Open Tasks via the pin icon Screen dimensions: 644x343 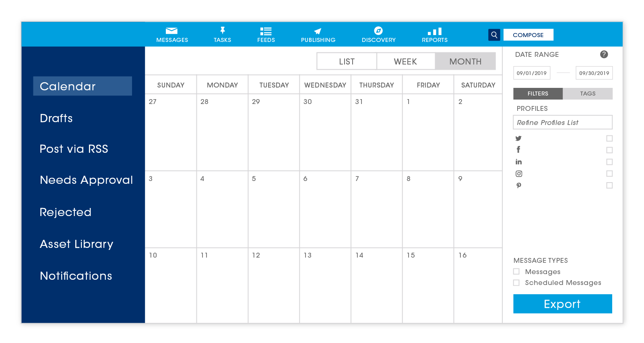tap(222, 31)
